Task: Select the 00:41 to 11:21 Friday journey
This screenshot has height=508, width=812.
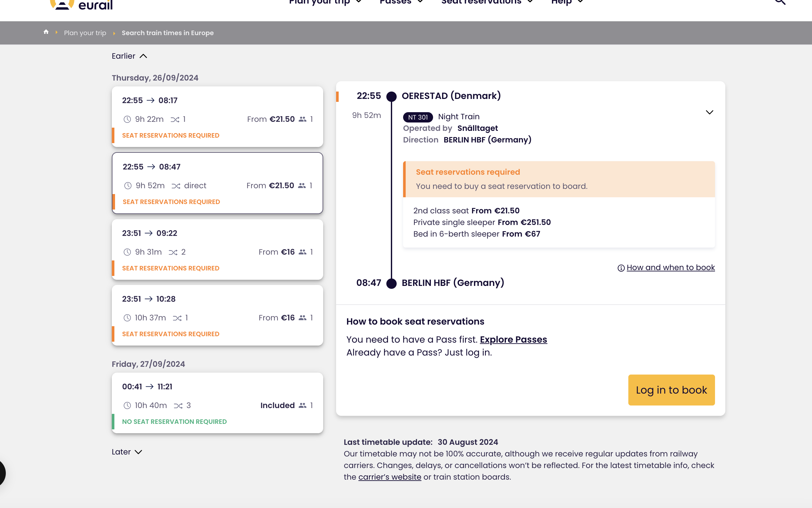Action: (217, 403)
